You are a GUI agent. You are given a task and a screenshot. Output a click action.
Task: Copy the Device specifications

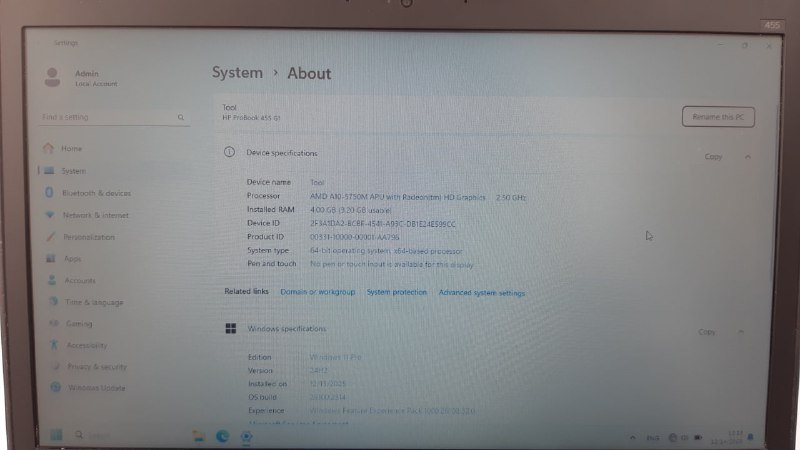pos(713,157)
